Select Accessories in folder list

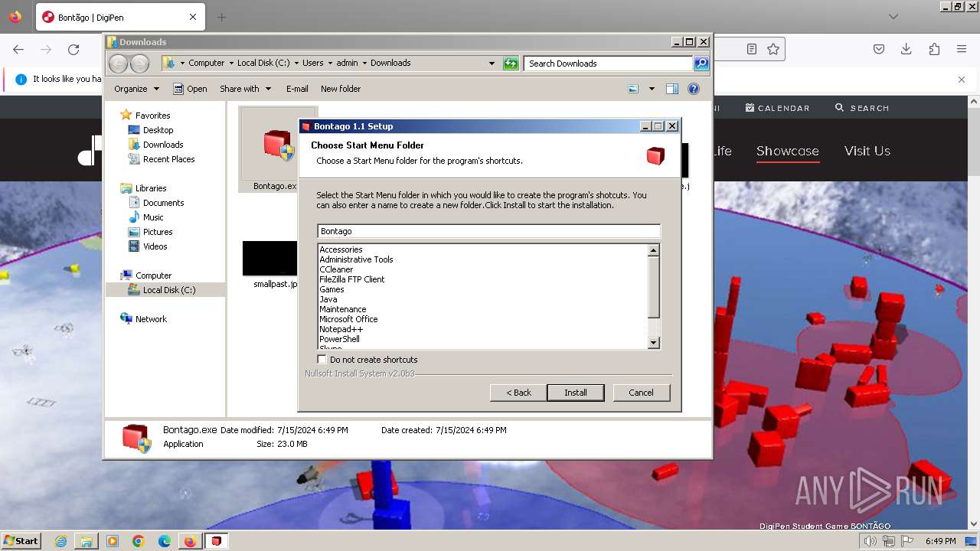[341, 249]
